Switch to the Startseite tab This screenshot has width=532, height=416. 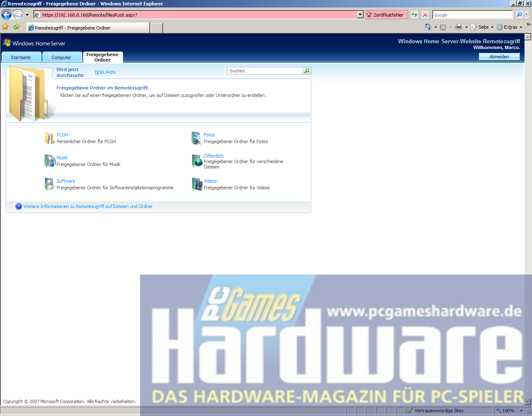(21, 57)
